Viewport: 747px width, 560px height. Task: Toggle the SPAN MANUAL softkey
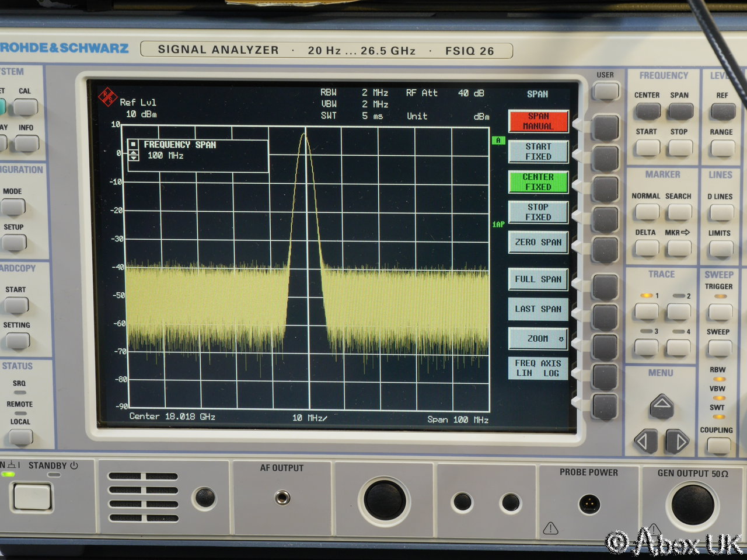(537, 121)
